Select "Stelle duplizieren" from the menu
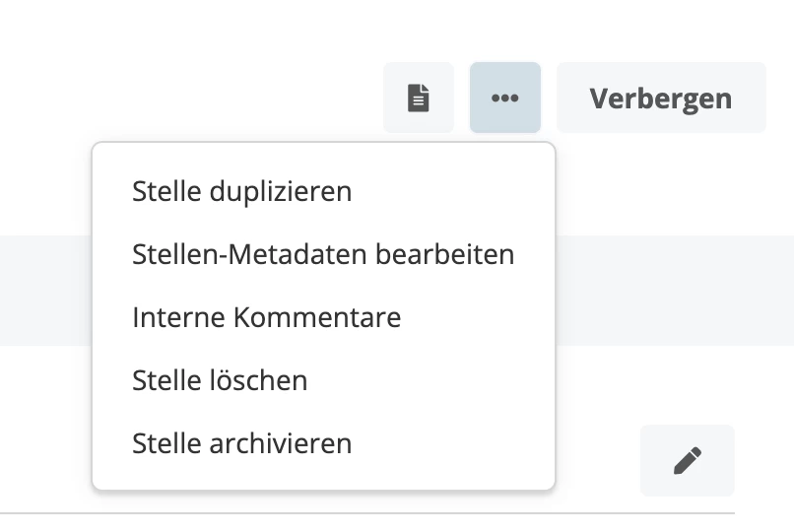Image resolution: width=794 pixels, height=532 pixels. 241,191
